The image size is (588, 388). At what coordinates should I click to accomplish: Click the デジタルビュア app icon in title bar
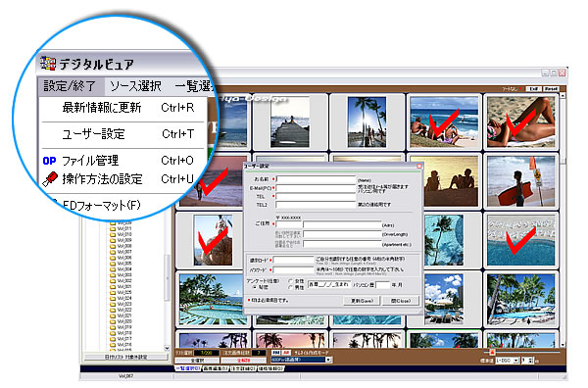(48, 64)
